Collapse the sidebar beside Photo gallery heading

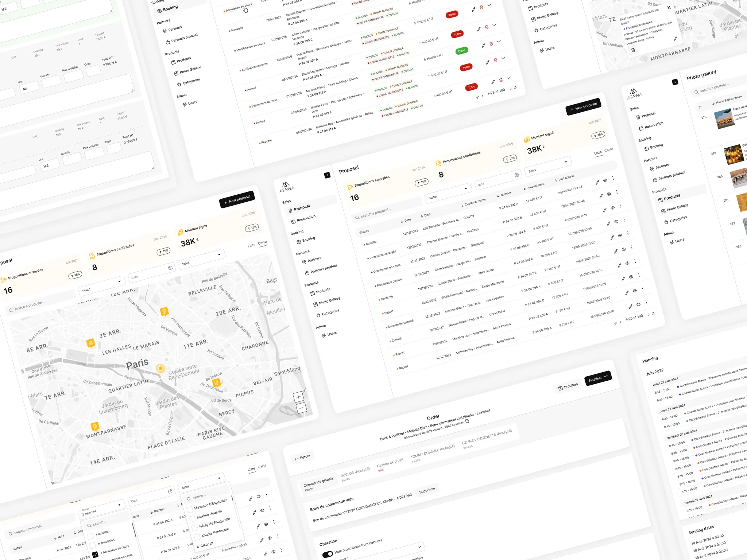[x=675, y=82]
